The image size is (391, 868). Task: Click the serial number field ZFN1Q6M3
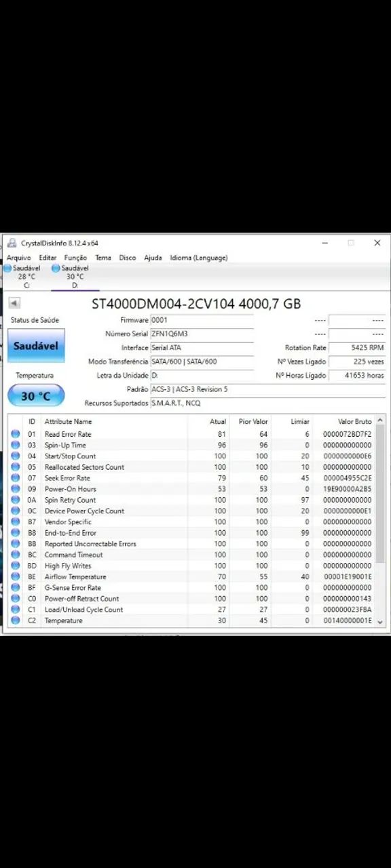click(202, 334)
